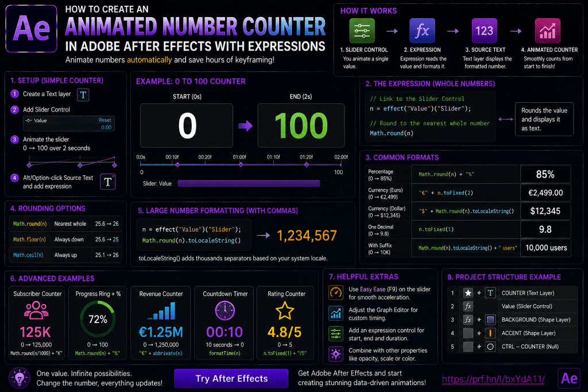Click the Animated Counter chart icon

[547, 31]
